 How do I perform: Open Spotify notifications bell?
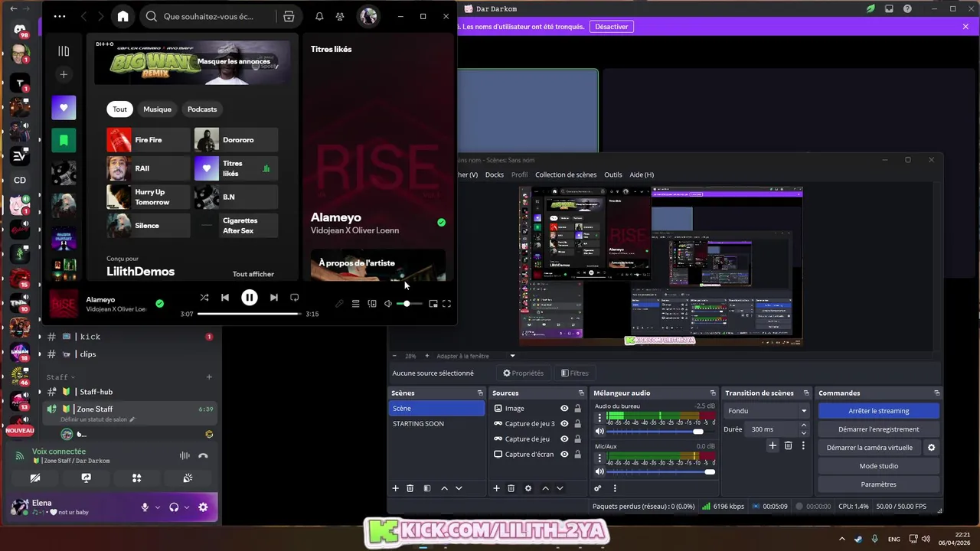pos(319,16)
